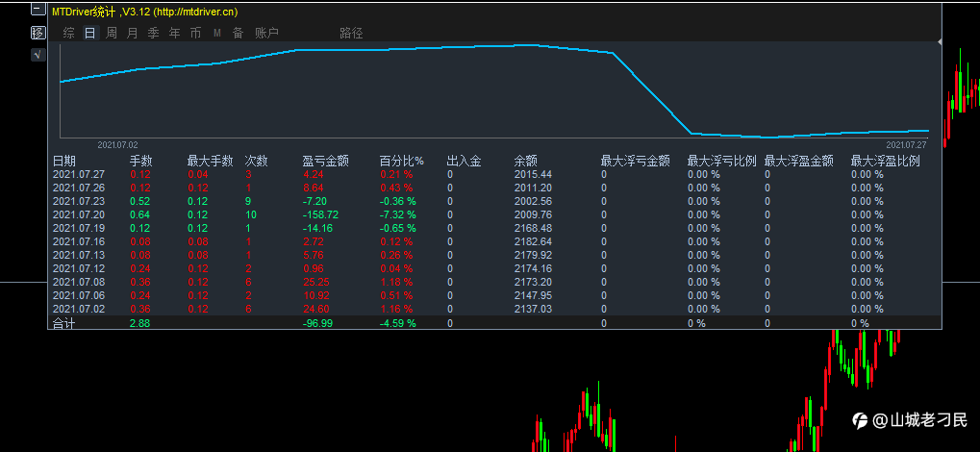This screenshot has height=452, width=980.
Task: Select the 备 tab
Action: (239, 33)
